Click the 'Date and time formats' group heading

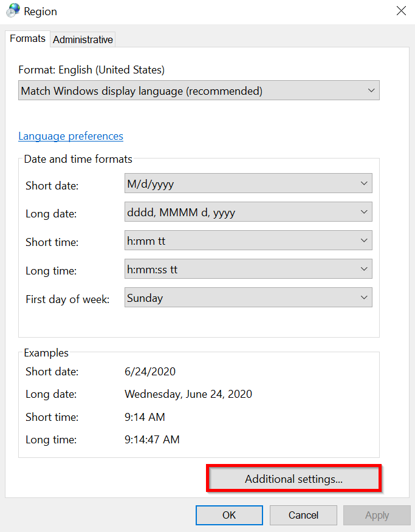78,159
